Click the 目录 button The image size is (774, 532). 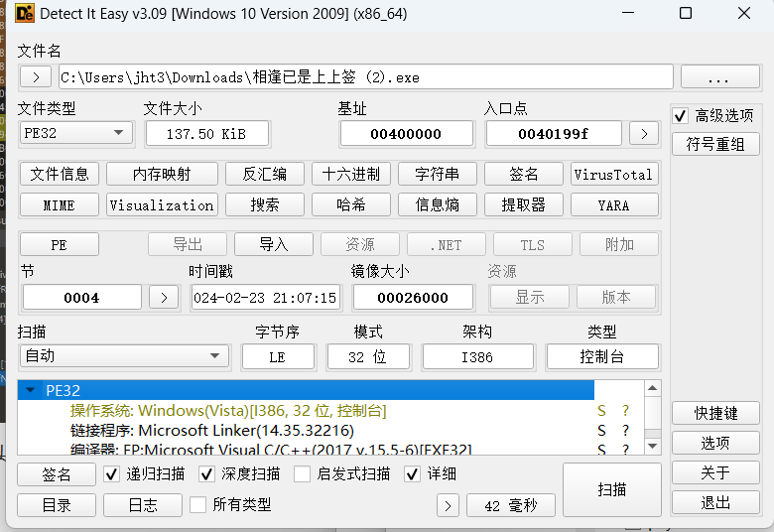tap(57, 505)
